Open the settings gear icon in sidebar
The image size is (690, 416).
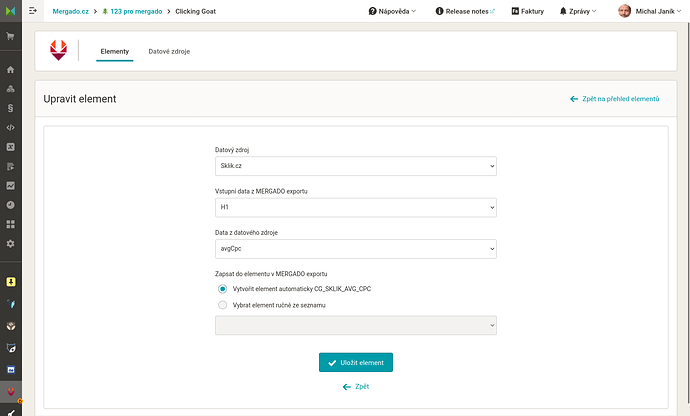click(11, 244)
